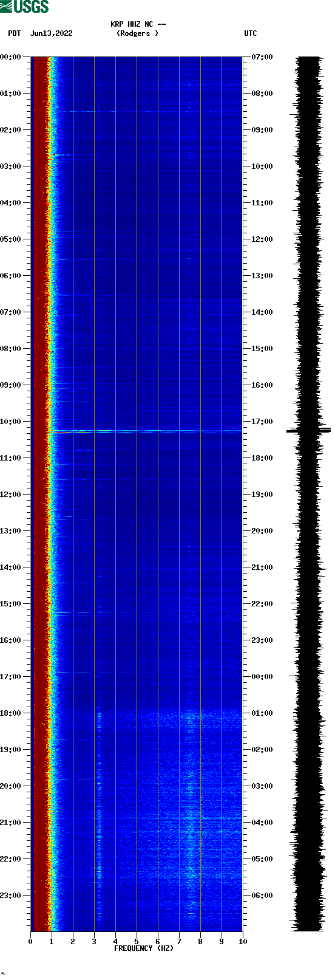This screenshot has height=980, width=335.
Task: Click frequency axis tick label 5
Action: (137, 942)
